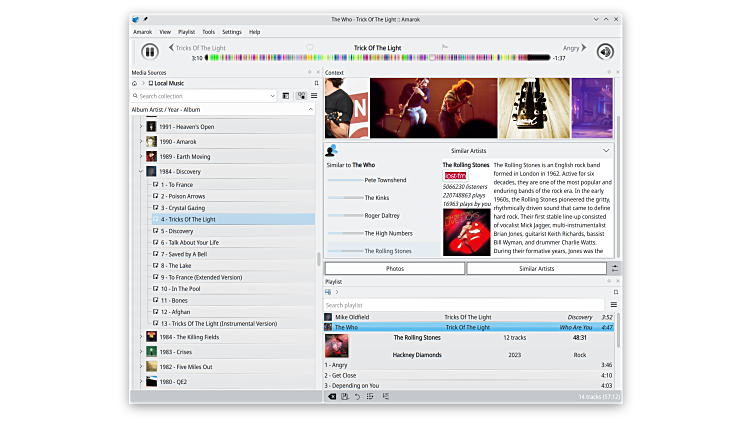Open the collection browser hamburger menu
This screenshot has height=423, width=752.
(x=313, y=96)
